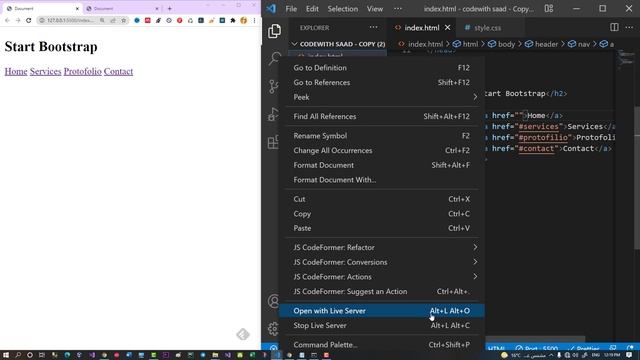Choose Cut from the context menu
Viewport: 640px width, 360px height.
pyautogui.click(x=382, y=199)
